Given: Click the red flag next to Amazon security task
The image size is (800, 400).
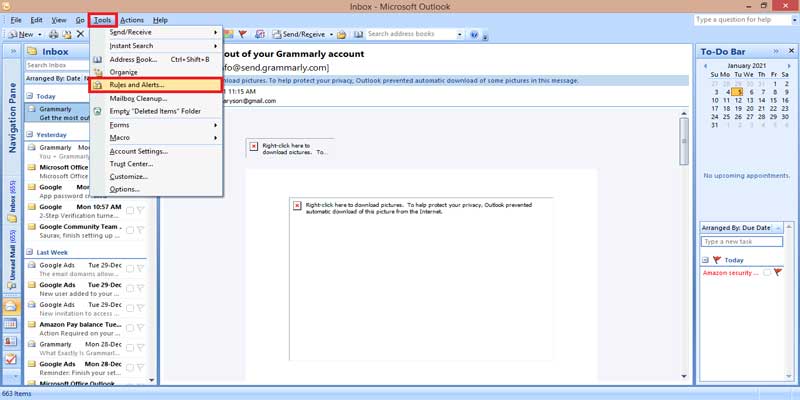Looking at the screenshot, I should click(x=778, y=273).
